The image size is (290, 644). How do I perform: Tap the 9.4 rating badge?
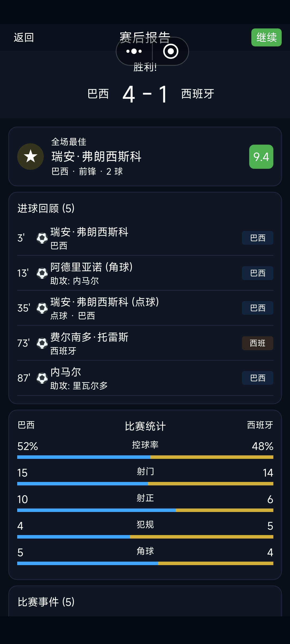(261, 157)
